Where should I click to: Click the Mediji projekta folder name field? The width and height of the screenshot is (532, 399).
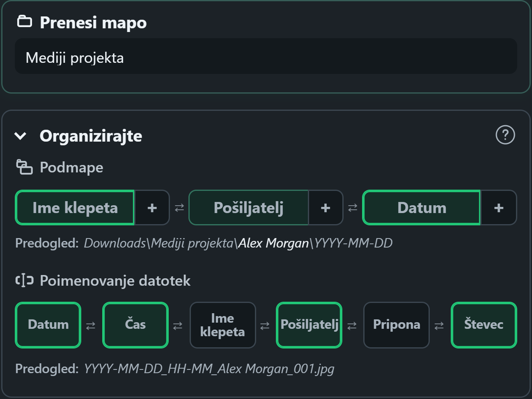(266, 56)
